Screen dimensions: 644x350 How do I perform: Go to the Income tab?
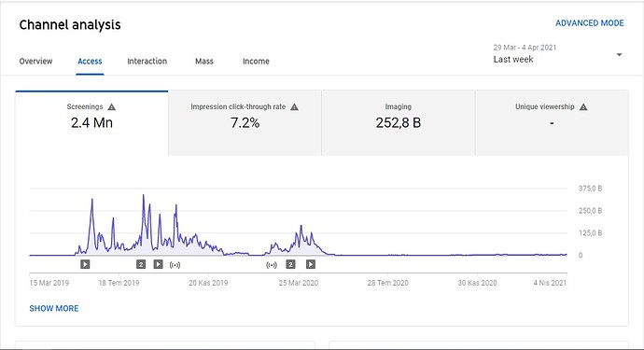tap(256, 62)
